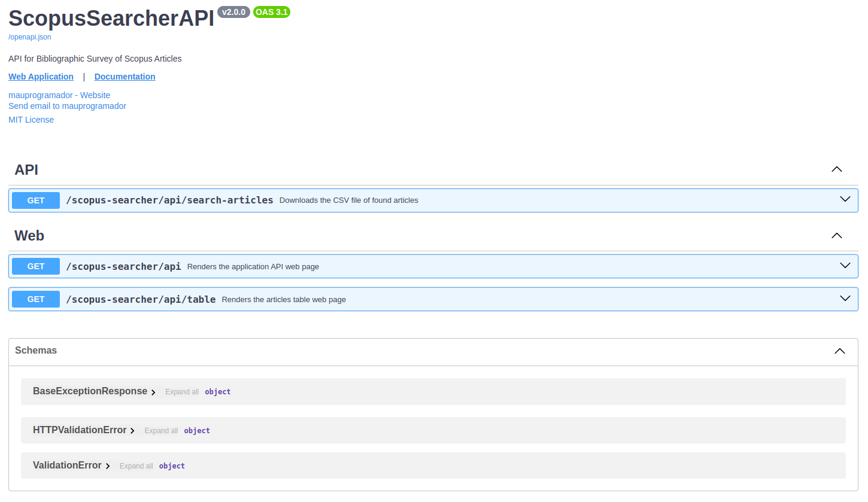Collapse the API section chevron

coord(837,169)
